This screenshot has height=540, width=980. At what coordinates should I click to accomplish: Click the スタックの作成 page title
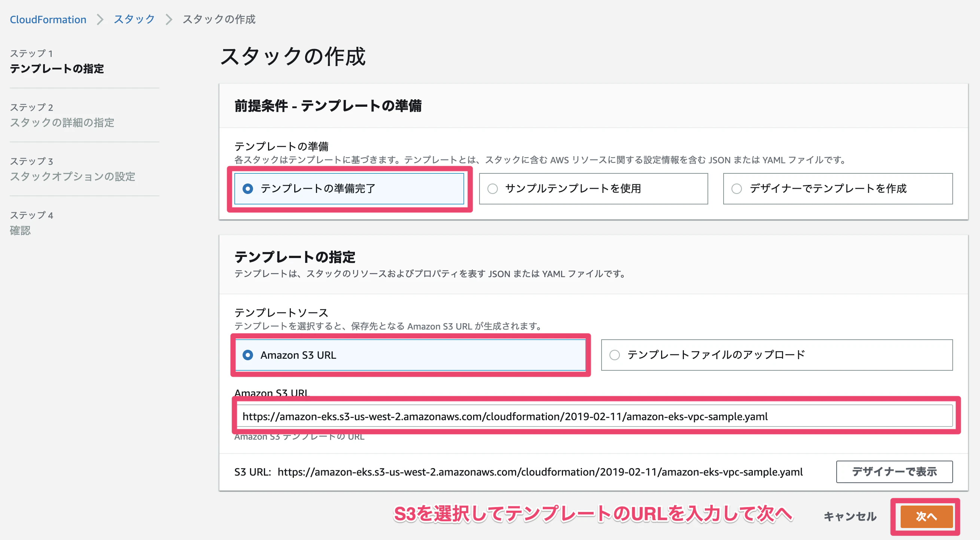(293, 57)
